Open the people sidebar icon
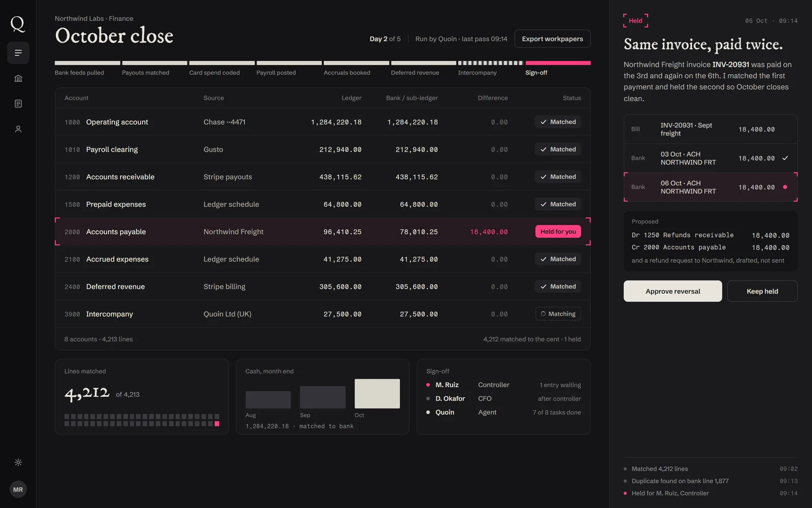Image resolution: width=812 pixels, height=508 pixels. pyautogui.click(x=18, y=129)
